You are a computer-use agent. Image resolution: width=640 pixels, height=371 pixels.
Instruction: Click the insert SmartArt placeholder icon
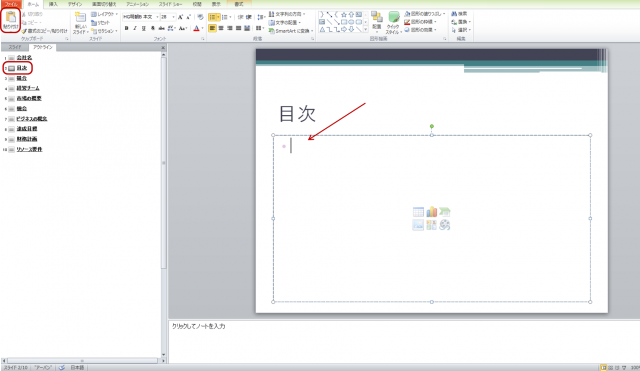pyautogui.click(x=445, y=212)
